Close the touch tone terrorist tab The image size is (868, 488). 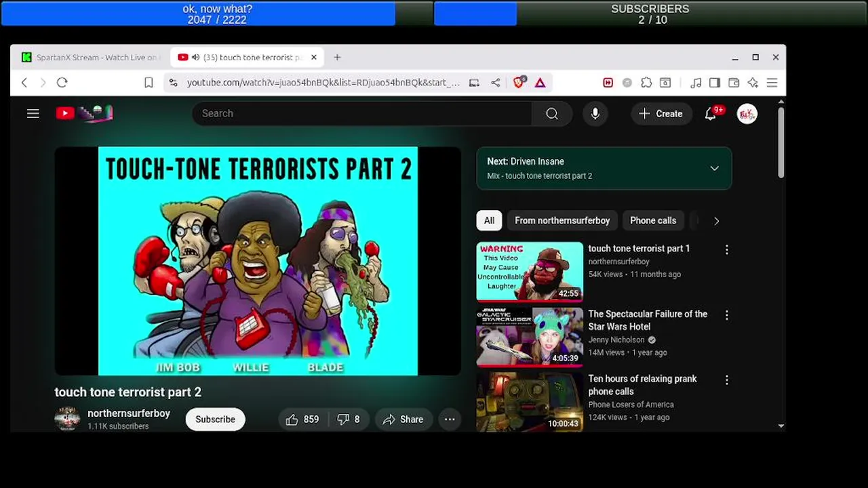[x=314, y=58]
